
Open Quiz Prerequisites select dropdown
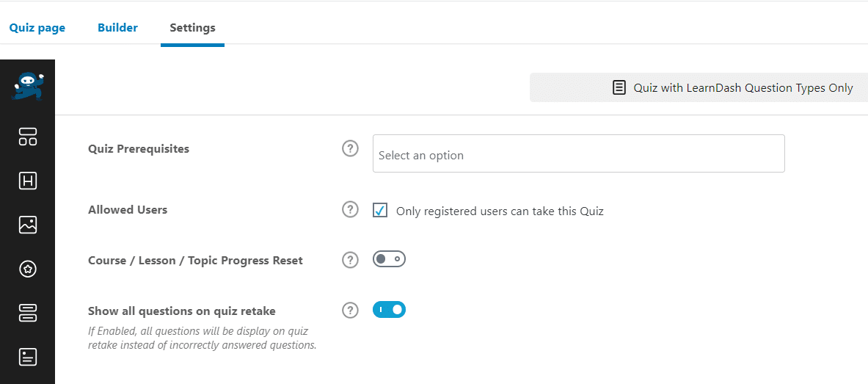tap(578, 153)
